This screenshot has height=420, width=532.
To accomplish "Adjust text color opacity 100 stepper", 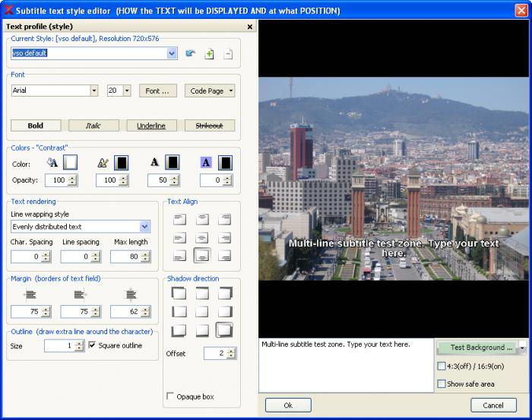I will (72, 180).
